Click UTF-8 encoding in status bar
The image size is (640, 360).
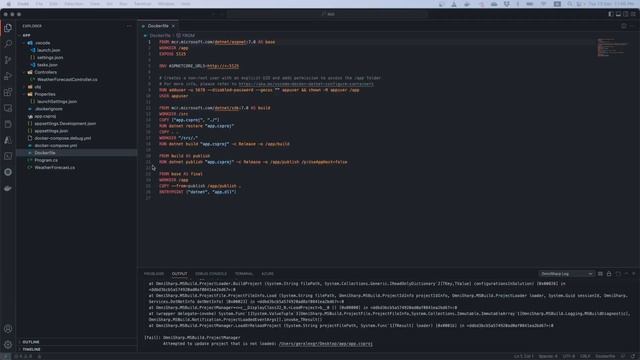[569, 356]
